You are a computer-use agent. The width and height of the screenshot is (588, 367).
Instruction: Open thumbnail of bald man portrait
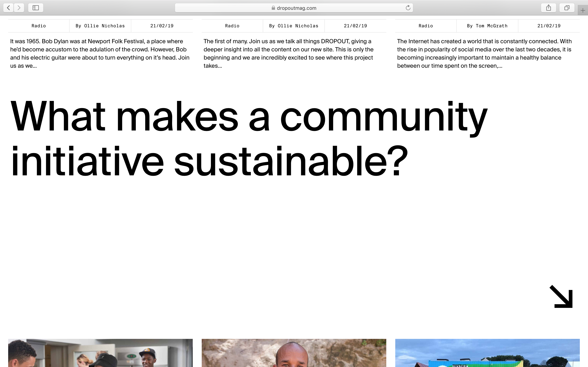[x=294, y=353]
